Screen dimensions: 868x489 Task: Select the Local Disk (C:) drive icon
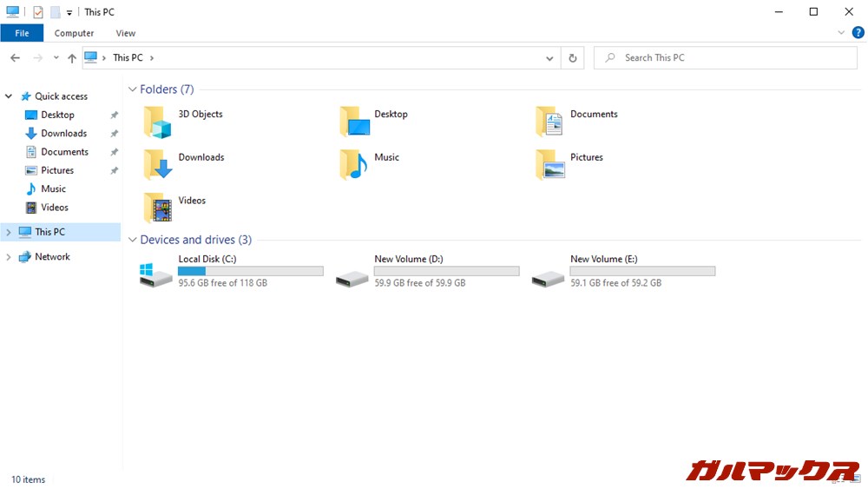coord(156,275)
